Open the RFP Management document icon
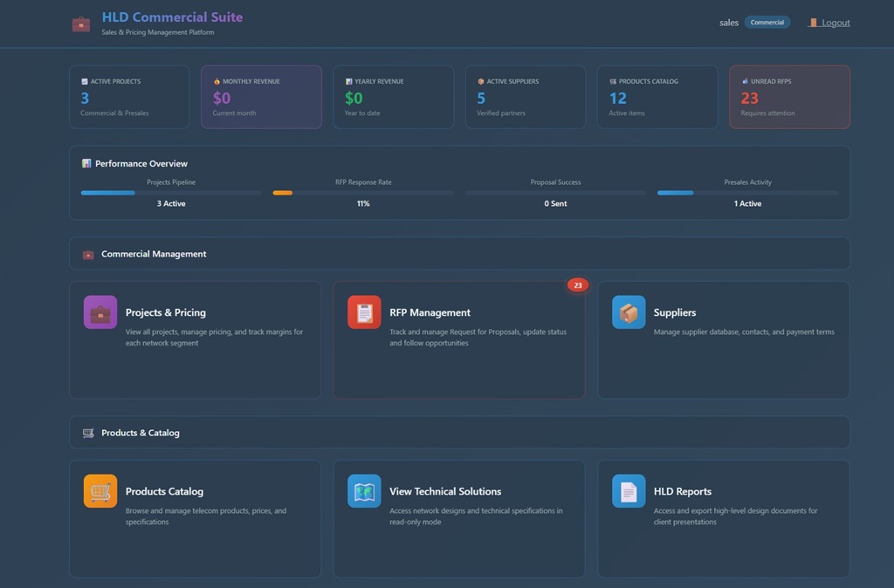Viewport: 894px width, 588px height. tap(363, 311)
